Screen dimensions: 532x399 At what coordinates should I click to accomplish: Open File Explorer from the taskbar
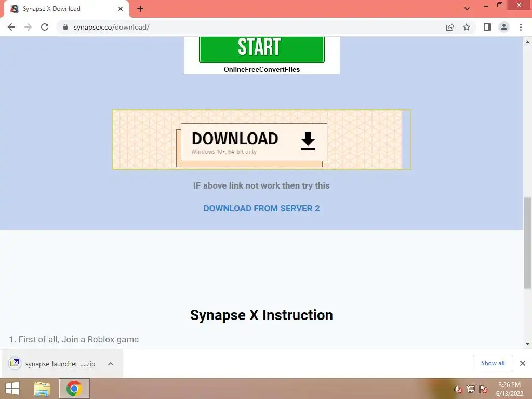coord(42,389)
